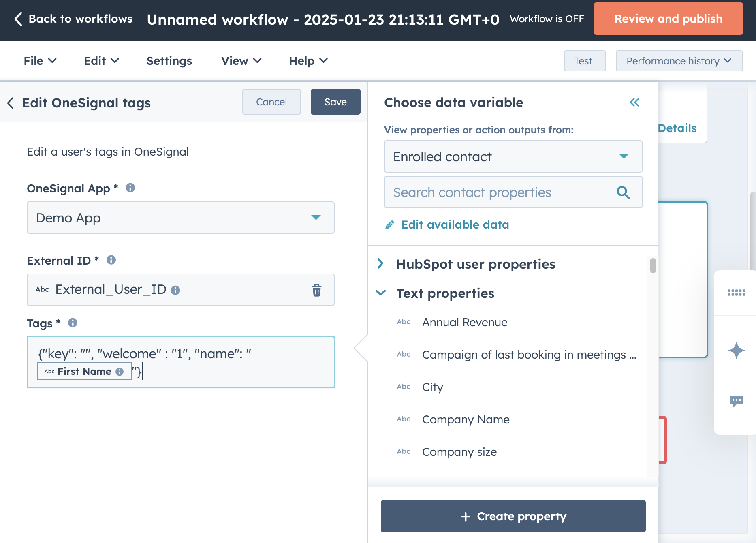Save the OneSignal tags action
Image resolution: width=756 pixels, height=543 pixels.
click(x=335, y=102)
